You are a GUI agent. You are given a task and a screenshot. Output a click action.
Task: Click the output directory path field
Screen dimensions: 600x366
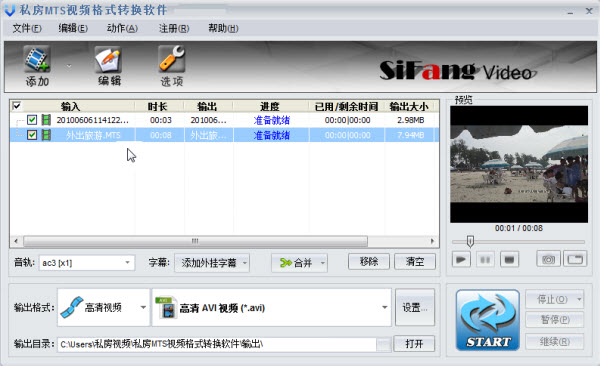coord(217,344)
